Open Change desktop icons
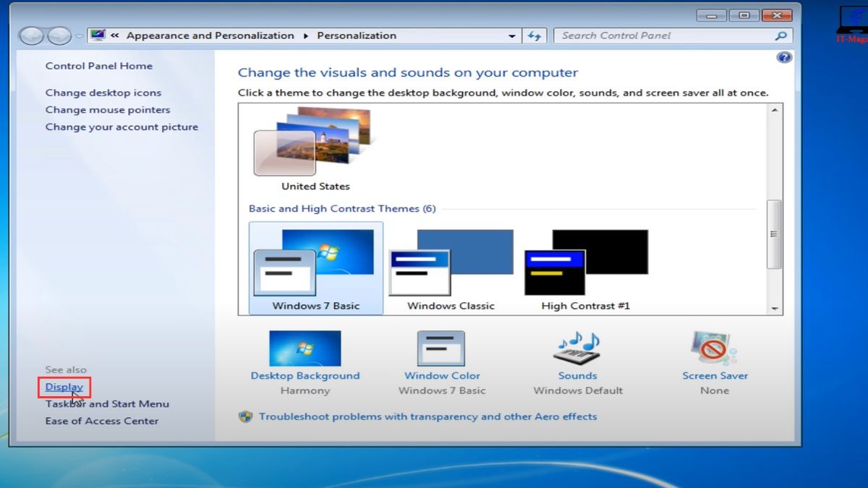Screen dimensions: 868x488 103,93
